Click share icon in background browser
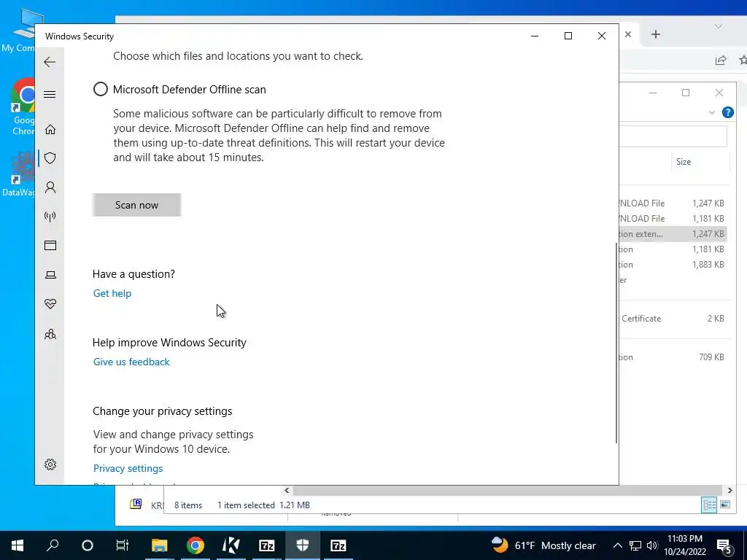This screenshot has width=747, height=560. (721, 60)
